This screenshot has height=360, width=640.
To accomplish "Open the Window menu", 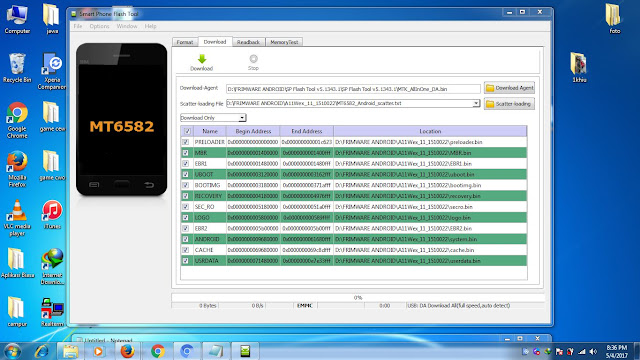I will 127,26.
